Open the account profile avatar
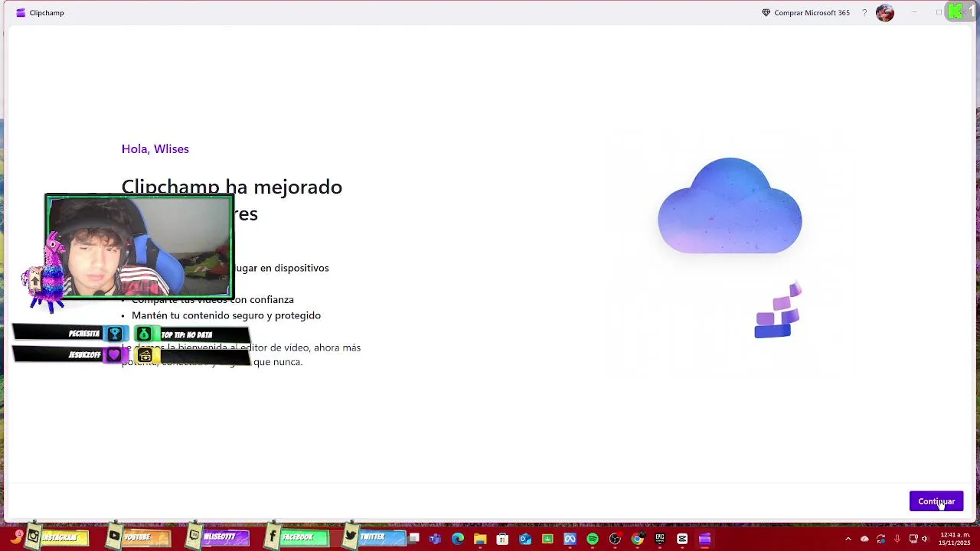Viewport: 980px width, 551px height. point(885,13)
